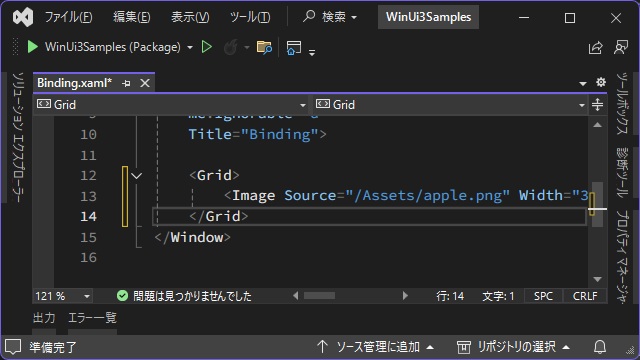The image size is (640, 360).
Task: Open the Hot Reload dropdown arrow
Action: [247, 47]
